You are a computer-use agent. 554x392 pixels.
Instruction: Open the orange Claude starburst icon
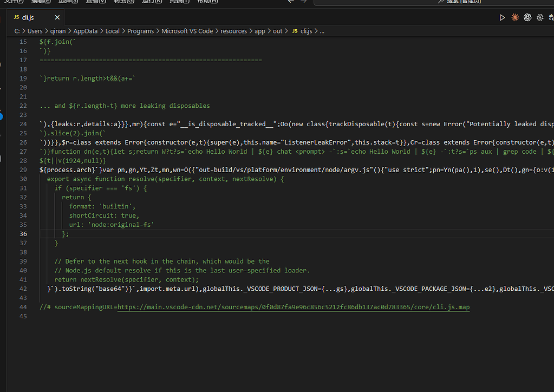[x=515, y=18]
